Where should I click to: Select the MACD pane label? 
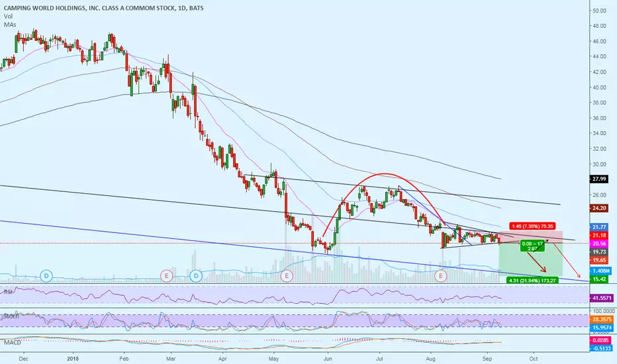pos(13,342)
